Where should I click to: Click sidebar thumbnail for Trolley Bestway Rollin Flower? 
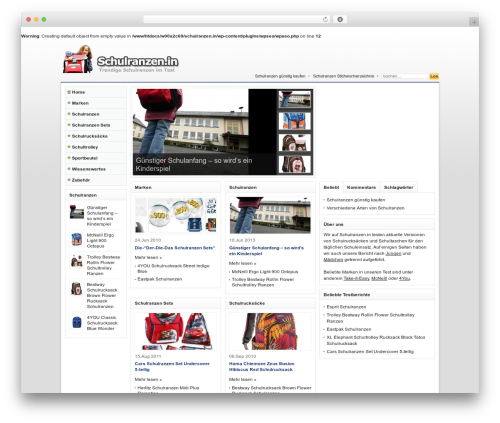coord(77,261)
